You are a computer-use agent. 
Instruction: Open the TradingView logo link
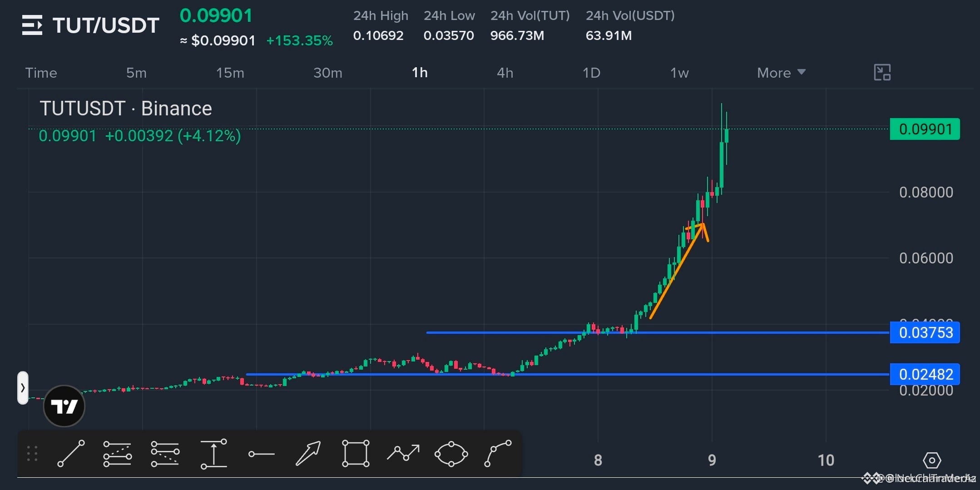[64, 406]
